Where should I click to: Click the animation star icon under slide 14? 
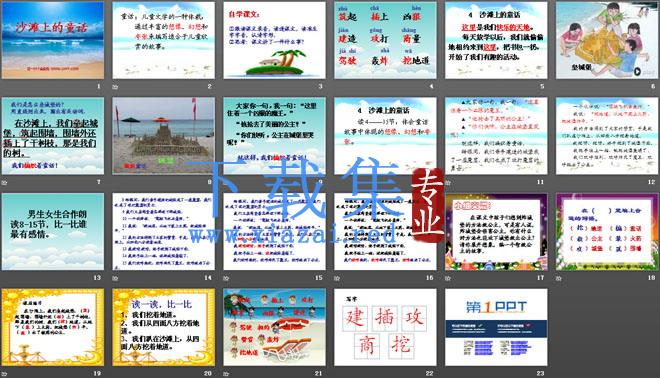115,278
